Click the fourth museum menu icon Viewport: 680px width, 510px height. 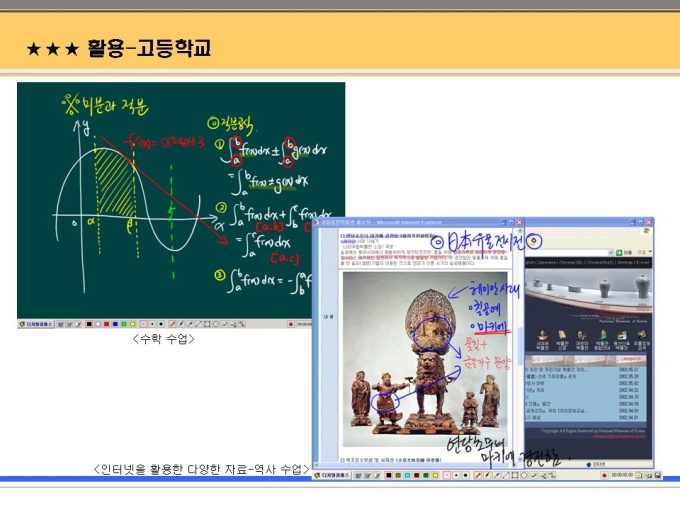click(602, 336)
